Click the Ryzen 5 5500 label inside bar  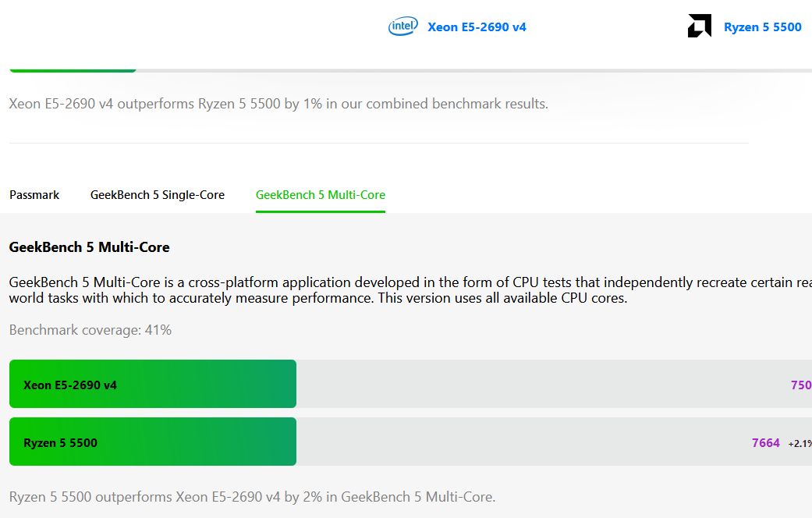click(60, 443)
